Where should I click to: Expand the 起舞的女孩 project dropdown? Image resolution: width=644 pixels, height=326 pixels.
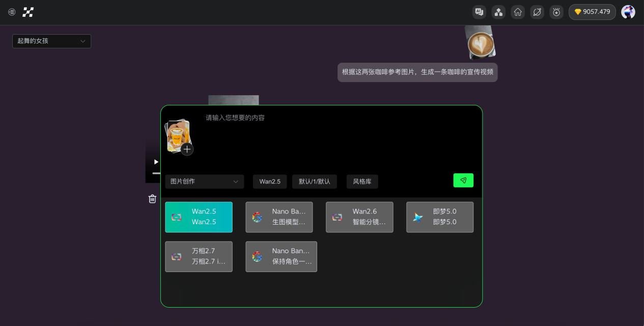click(51, 41)
